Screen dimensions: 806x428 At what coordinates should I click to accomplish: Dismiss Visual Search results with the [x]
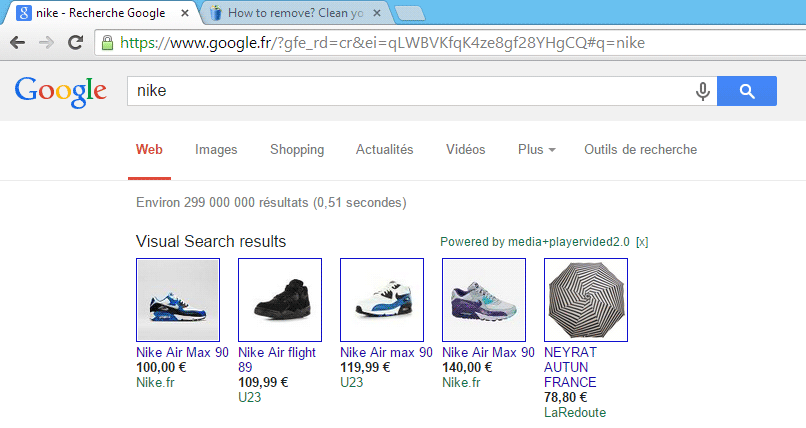pos(642,242)
